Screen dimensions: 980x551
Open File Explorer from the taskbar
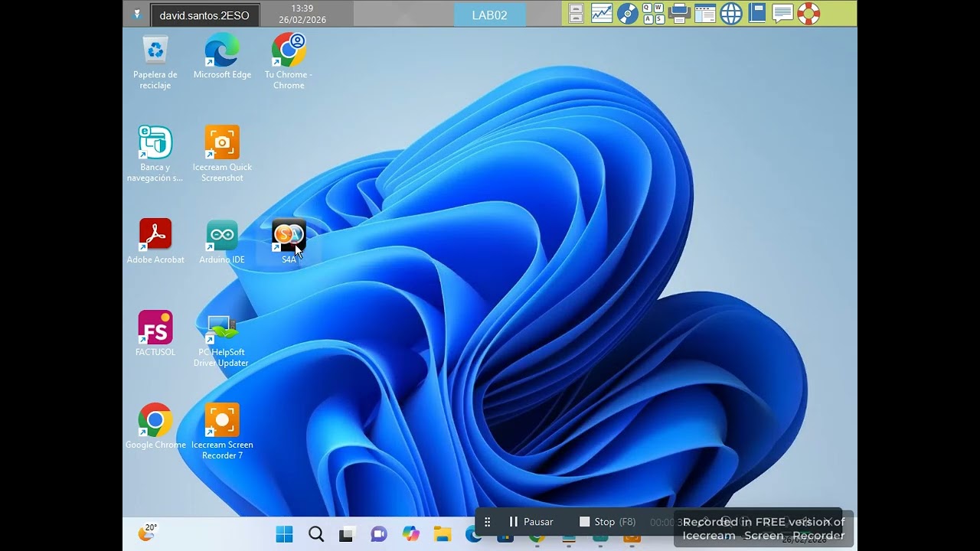click(443, 534)
